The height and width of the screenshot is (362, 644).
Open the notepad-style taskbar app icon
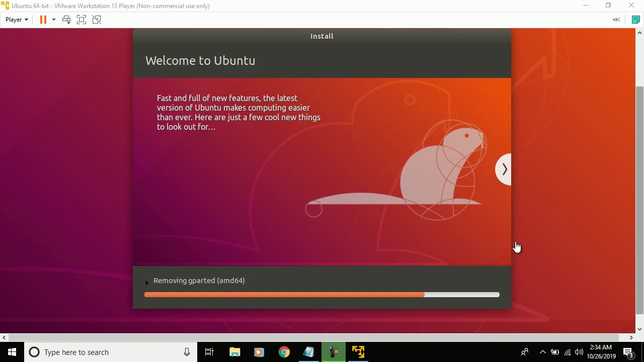308,352
